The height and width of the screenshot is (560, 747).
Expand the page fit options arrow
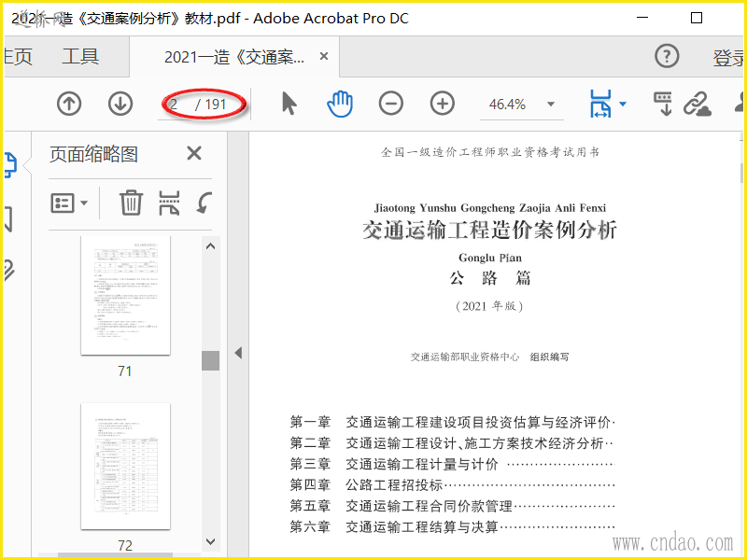pos(623,105)
